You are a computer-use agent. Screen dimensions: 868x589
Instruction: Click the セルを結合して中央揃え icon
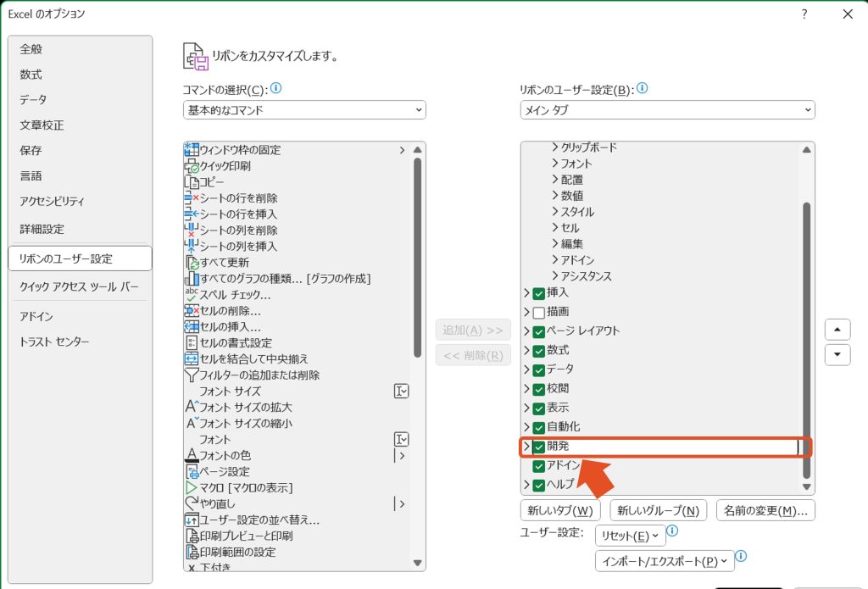[192, 358]
